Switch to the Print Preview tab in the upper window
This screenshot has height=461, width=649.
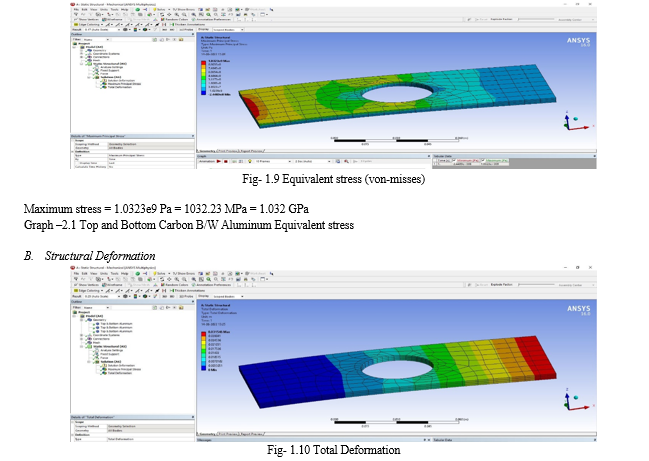point(228,151)
